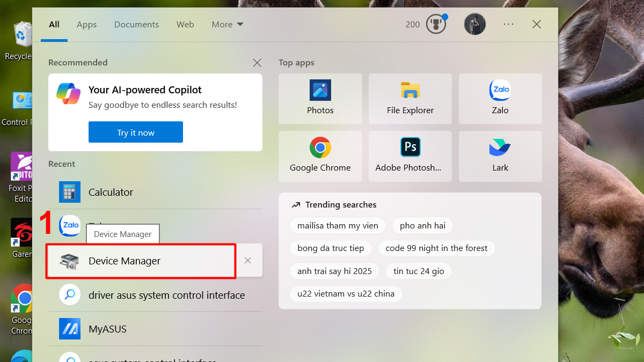644x362 pixels.
Task: Remove Device Manager from recent items
Action: (248, 261)
